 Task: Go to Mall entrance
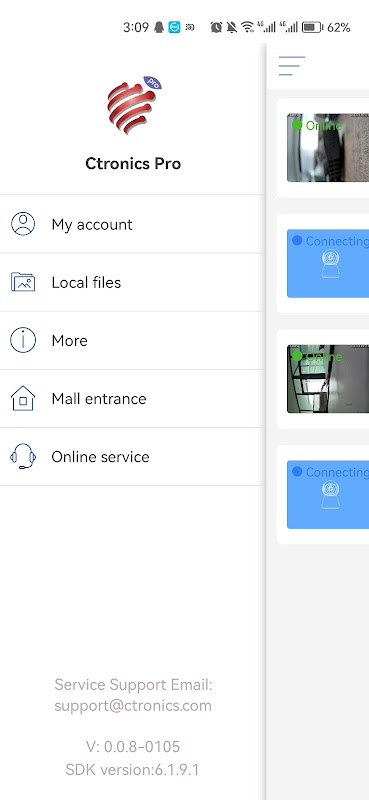(x=131, y=398)
